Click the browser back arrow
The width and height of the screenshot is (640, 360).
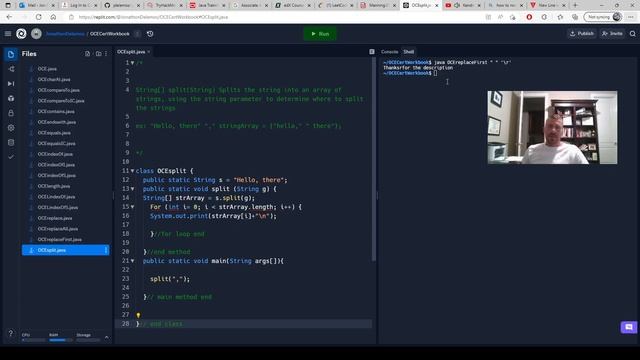(9, 17)
